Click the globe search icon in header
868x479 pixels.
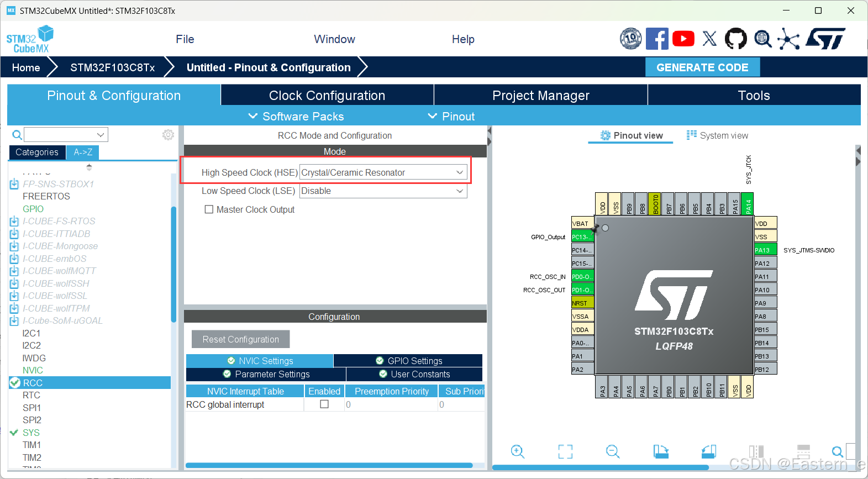pyautogui.click(x=763, y=39)
